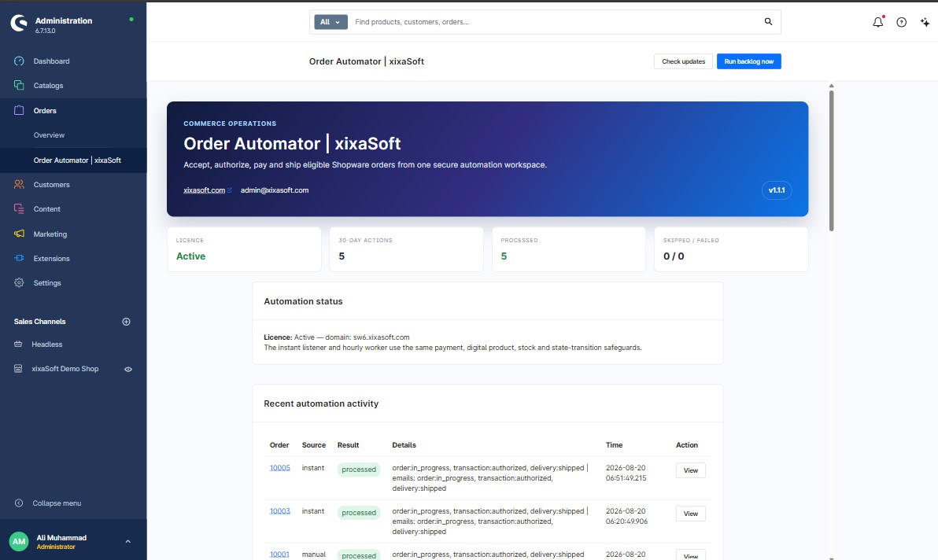Click the Content layout icon
The height and width of the screenshot is (560, 938).
pos(19,209)
